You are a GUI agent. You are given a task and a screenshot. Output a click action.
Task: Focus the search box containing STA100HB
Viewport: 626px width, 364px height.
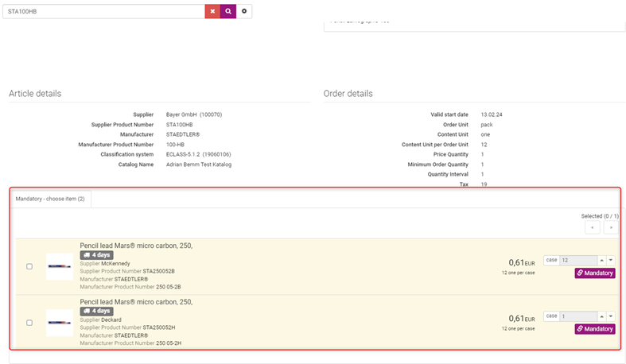point(103,11)
